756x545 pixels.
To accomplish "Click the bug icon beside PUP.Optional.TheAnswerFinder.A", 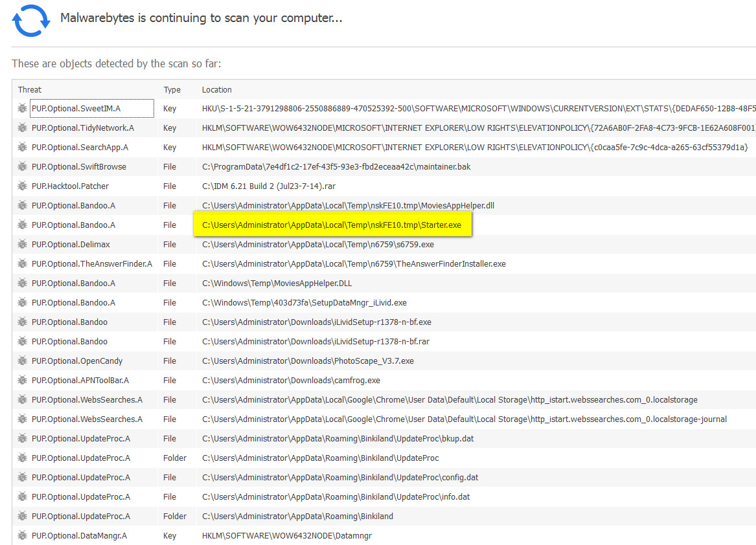I will pyautogui.click(x=22, y=263).
